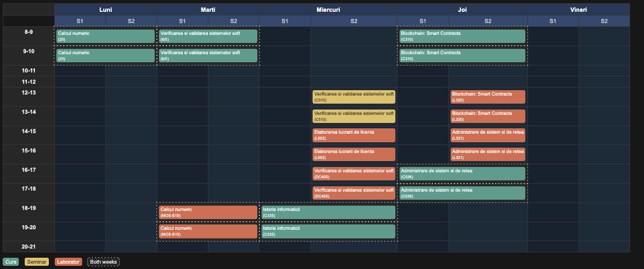Viewport: 644px width, 269px height.
Task: Click the Miercuri day header
Action: 328,10
